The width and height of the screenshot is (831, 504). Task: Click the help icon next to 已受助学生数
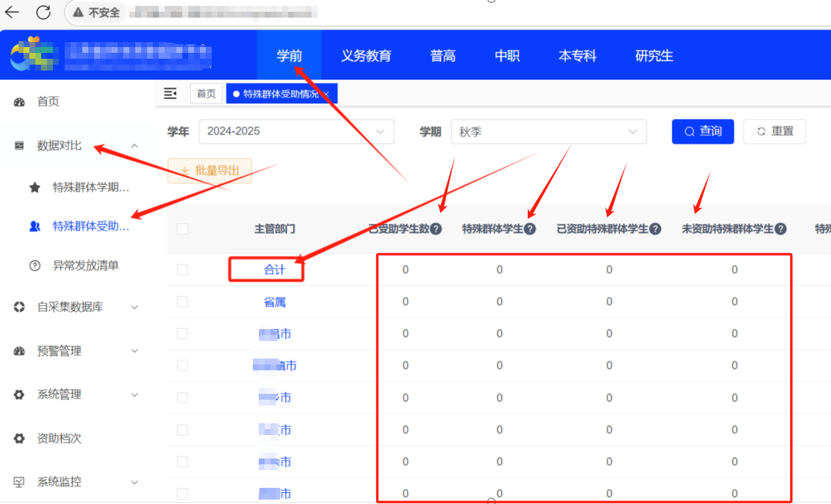point(436,229)
